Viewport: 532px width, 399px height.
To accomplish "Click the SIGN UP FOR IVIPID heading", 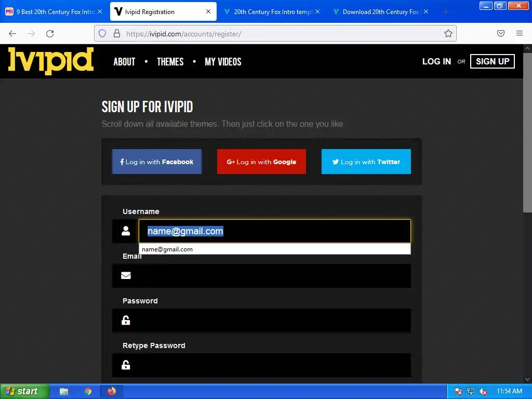I will click(147, 107).
